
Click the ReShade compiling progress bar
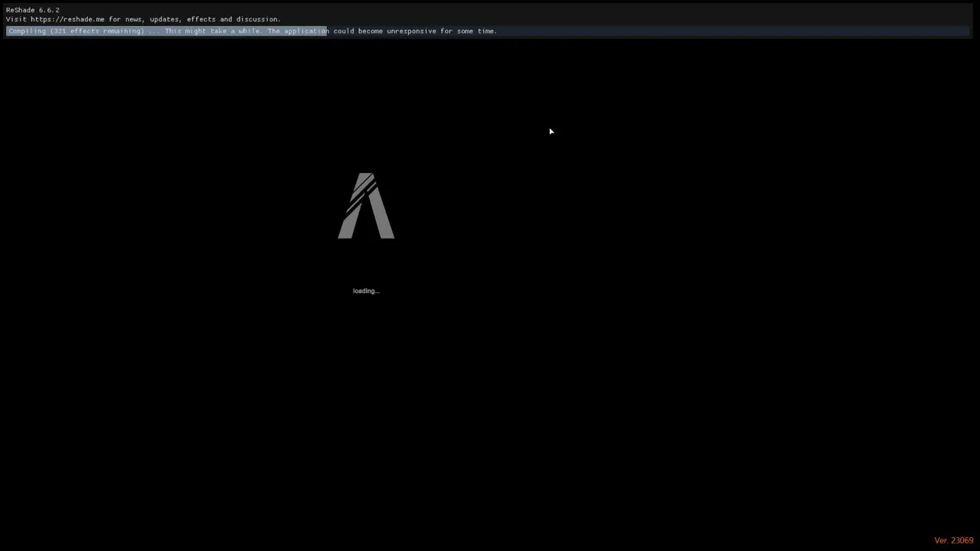[488, 31]
